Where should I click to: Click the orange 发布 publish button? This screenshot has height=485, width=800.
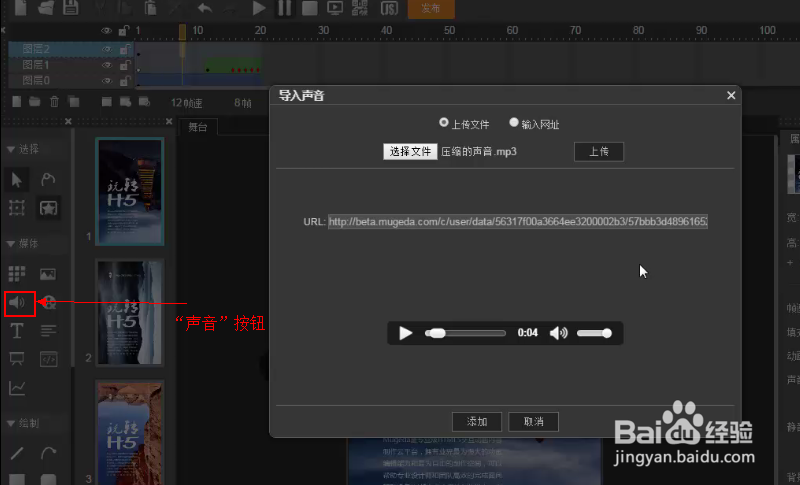431,9
